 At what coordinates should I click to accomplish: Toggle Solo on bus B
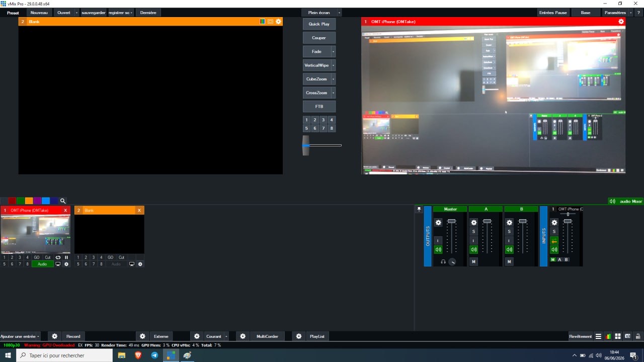(509, 231)
